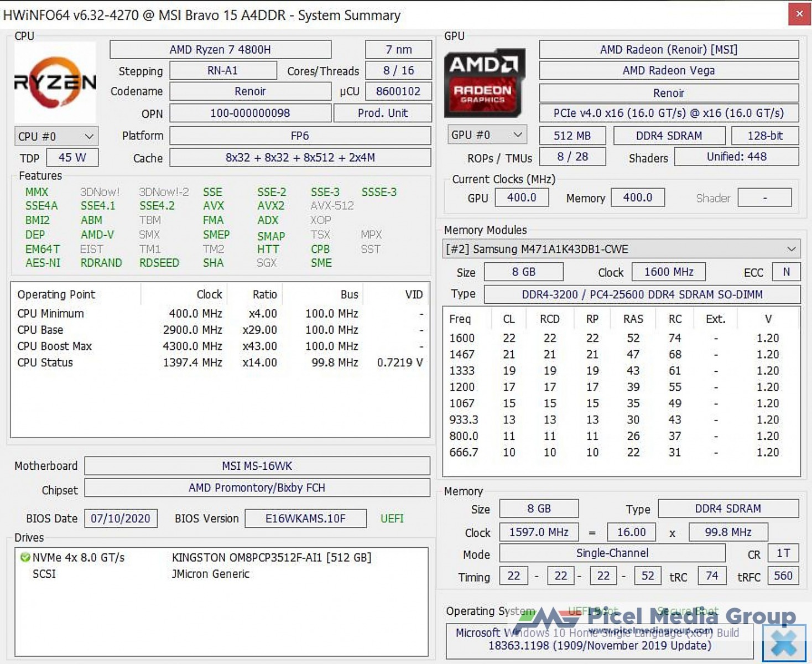This screenshot has width=812, height=664.
Task: Click the RN-A1 stepping field
Action: 223,70
